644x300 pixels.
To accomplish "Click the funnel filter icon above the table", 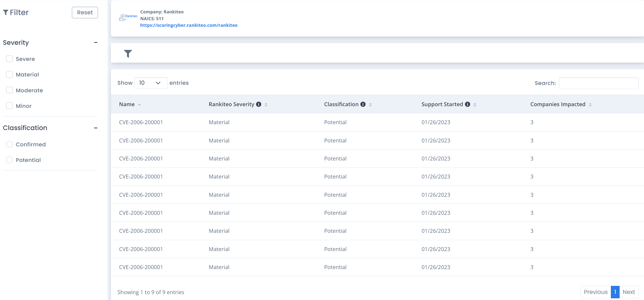I will coord(128,54).
